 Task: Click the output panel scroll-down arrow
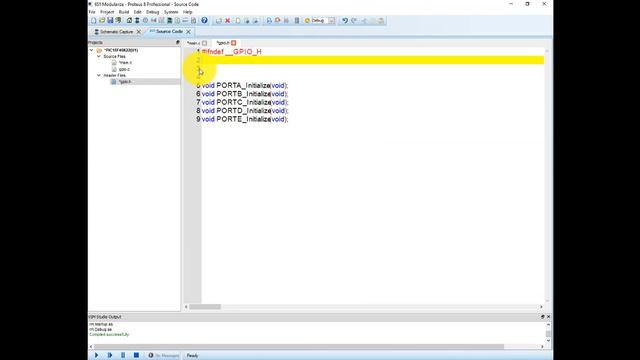pyautogui.click(x=548, y=340)
